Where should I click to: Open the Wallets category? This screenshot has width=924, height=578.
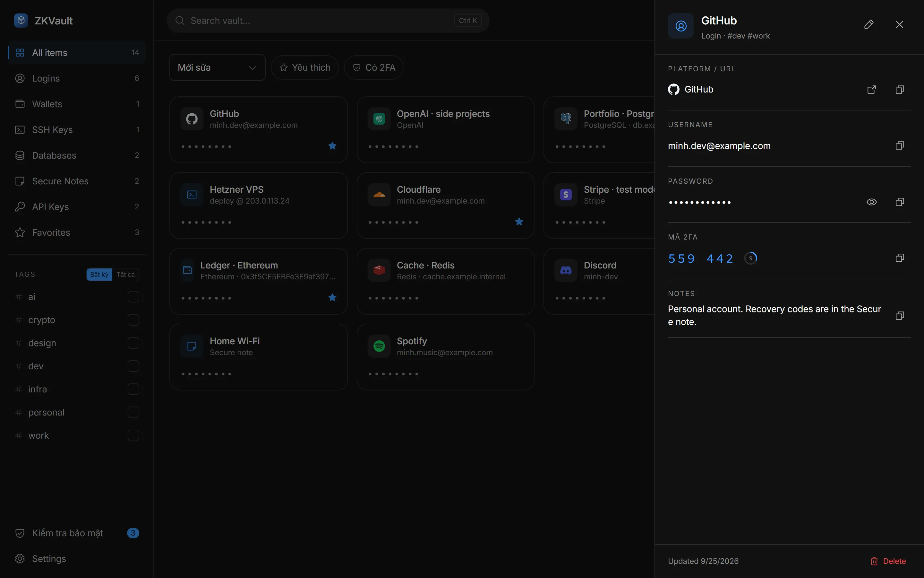pos(76,104)
